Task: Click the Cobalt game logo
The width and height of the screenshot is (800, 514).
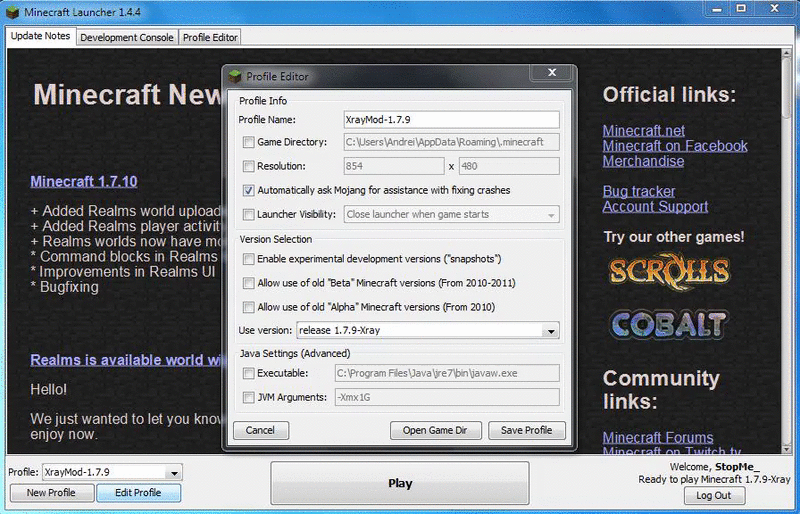Action: coord(669,325)
